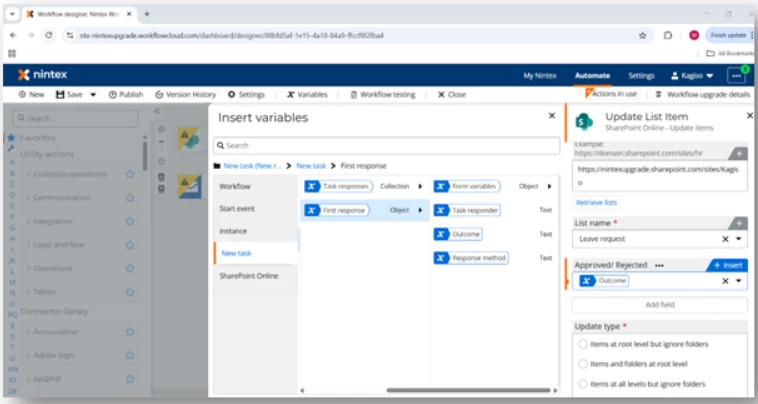
Task: Select the Instance category
Action: click(256, 231)
